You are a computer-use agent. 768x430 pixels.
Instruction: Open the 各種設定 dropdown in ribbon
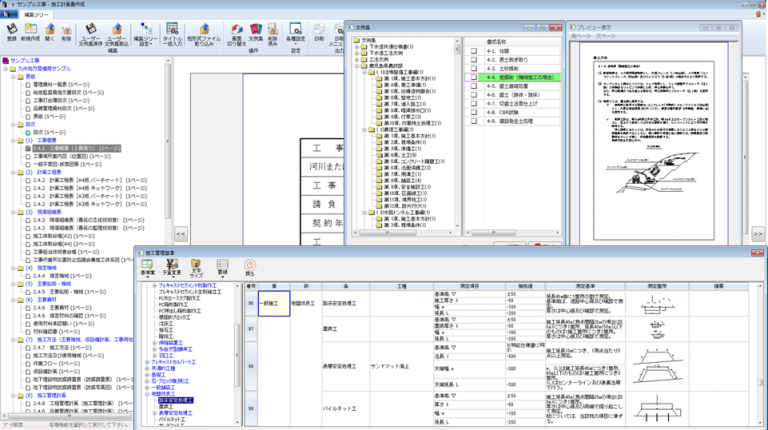coord(296,38)
